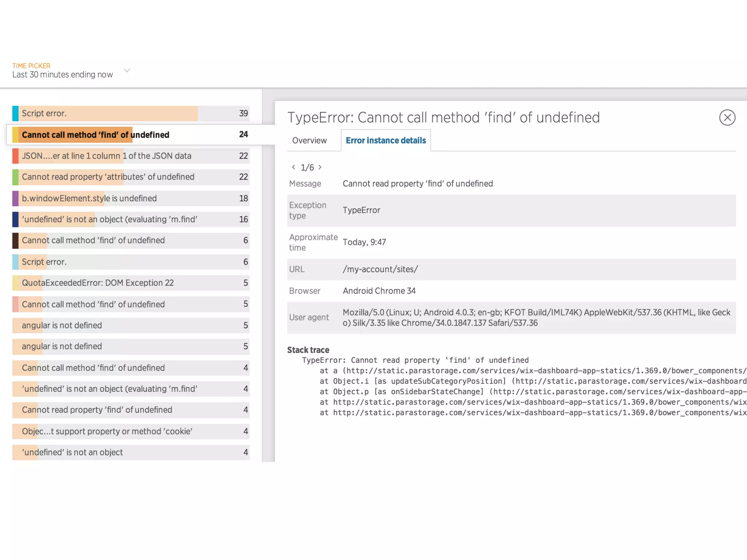
Task: Click the purple swatch beside b.windowElement.style error
Action: pos(15,198)
